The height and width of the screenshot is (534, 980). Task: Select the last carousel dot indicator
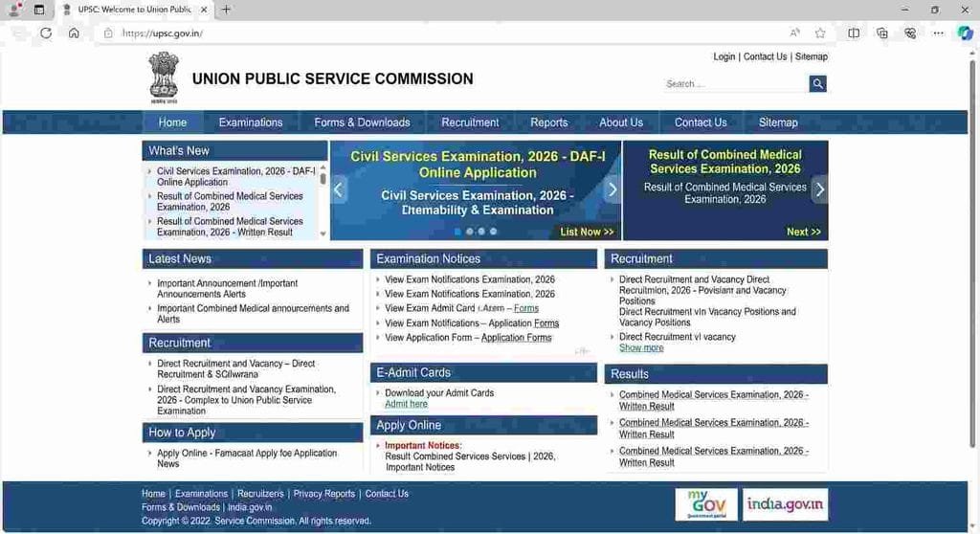tap(493, 232)
